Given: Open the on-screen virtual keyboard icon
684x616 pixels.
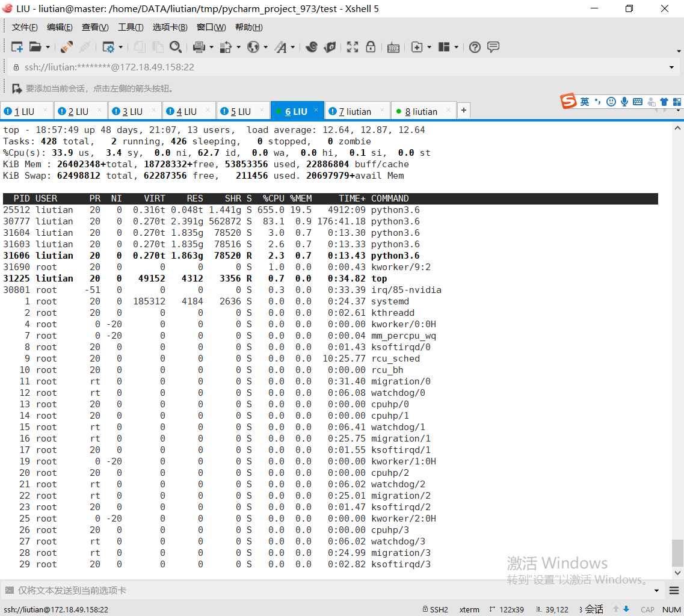Looking at the screenshot, I should 393,47.
